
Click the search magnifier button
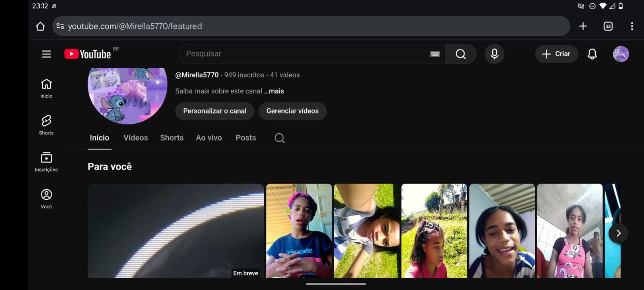[460, 54]
